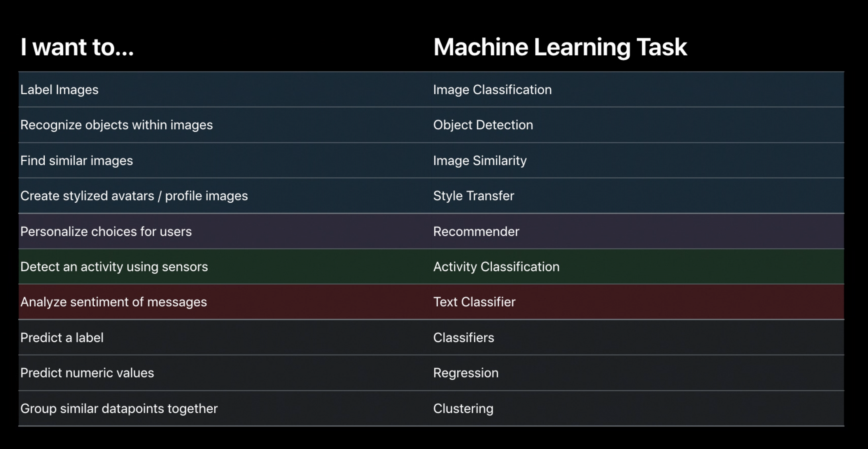
Task: Click 'Activity Classification' entry
Action: (496, 267)
